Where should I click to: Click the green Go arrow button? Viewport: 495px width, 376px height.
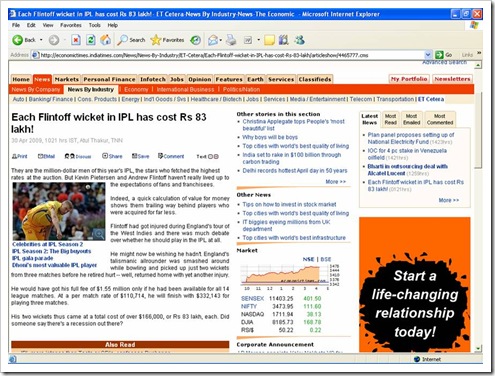pyautogui.click(x=439, y=55)
